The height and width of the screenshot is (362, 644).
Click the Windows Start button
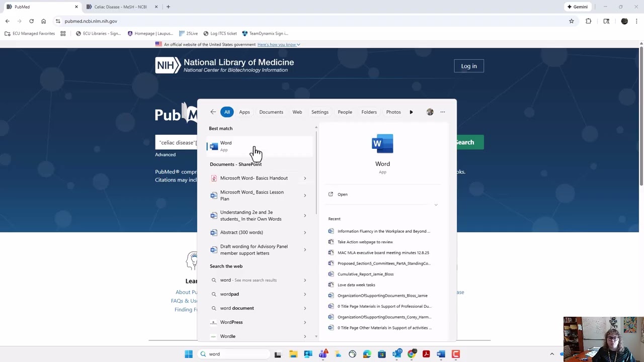coord(189,354)
